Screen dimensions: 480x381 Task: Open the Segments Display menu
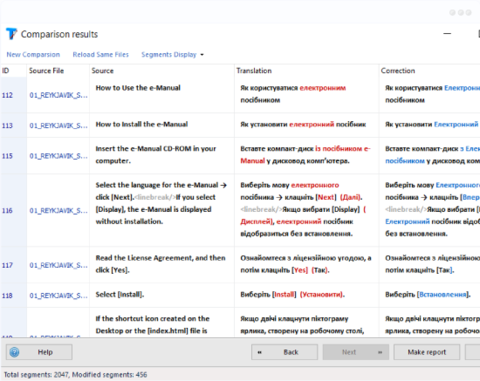pyautogui.click(x=169, y=55)
